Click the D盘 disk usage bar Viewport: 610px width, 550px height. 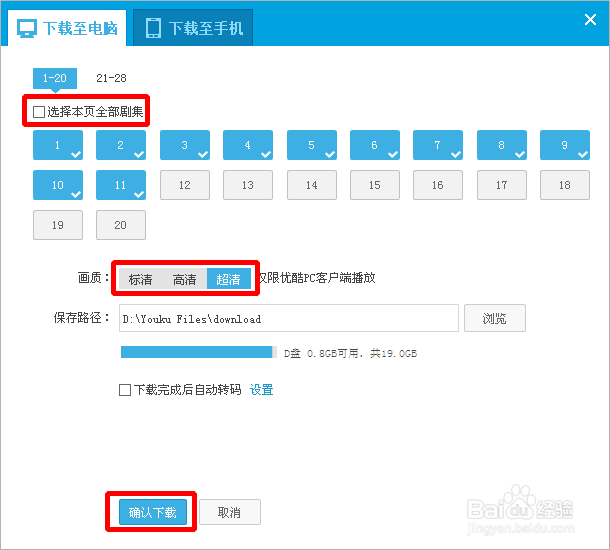coord(199,352)
